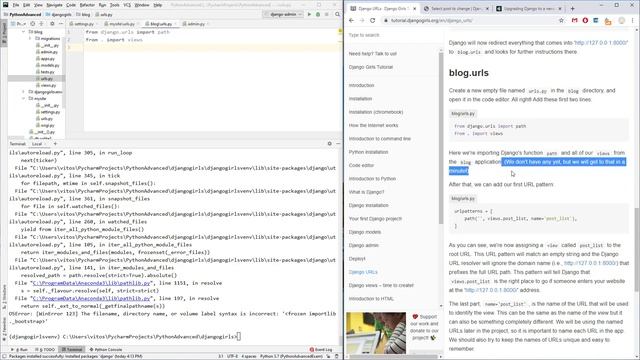Open the Event Log in PyCharm
Screen dimensions: 640x360
point(321,350)
